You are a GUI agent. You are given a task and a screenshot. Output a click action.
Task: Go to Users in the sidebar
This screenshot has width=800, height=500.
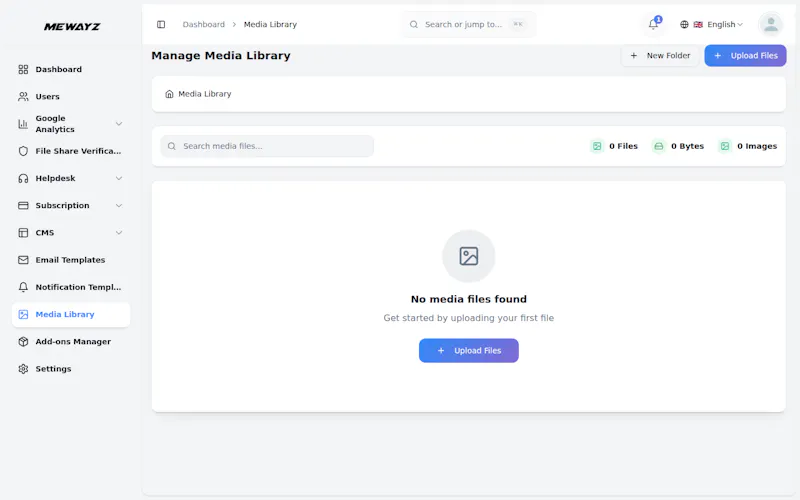(71, 96)
